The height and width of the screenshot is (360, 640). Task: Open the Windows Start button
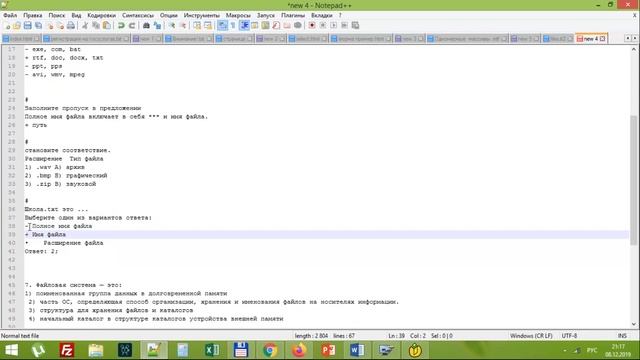11,351
